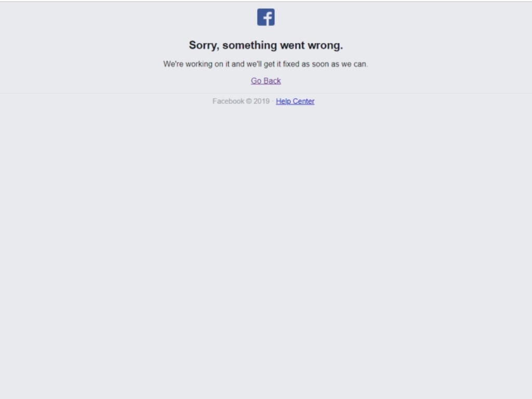Click the word 'Go' in the link
This screenshot has width=532, height=399.
[x=256, y=81]
